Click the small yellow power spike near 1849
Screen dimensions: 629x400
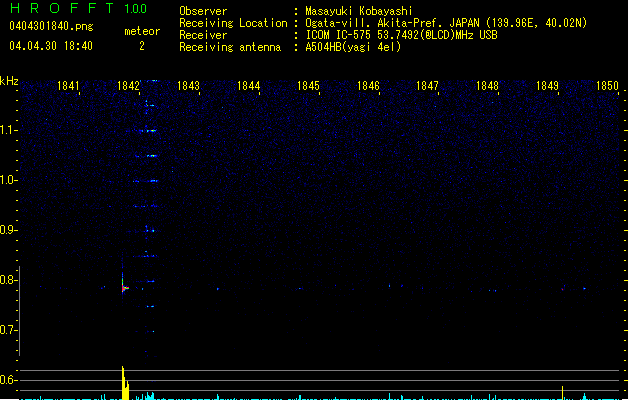pyautogui.click(x=562, y=393)
